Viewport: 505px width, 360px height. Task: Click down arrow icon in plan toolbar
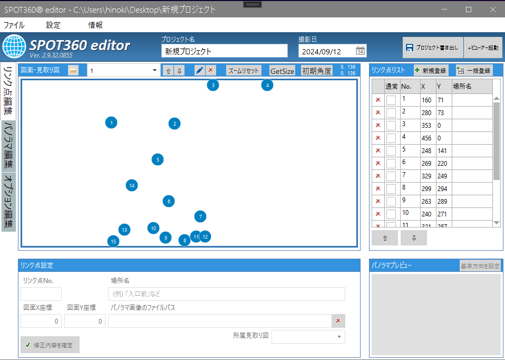click(x=179, y=71)
